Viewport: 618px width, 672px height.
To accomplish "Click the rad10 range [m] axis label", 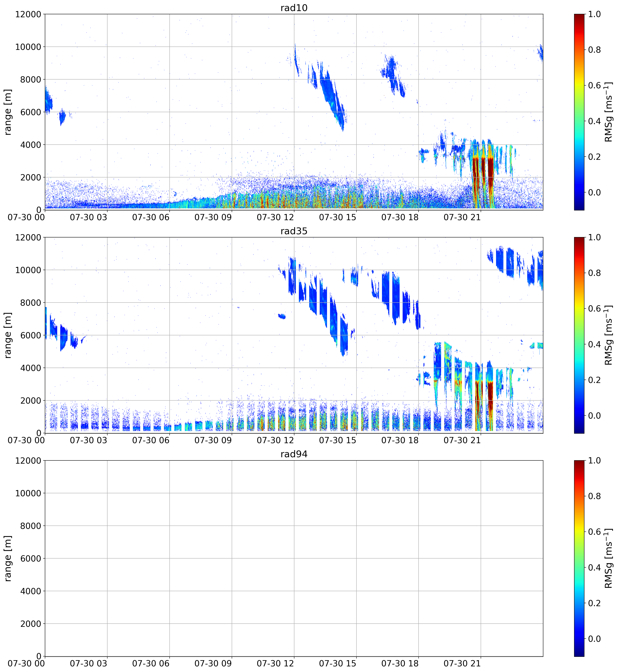I will point(8,112).
